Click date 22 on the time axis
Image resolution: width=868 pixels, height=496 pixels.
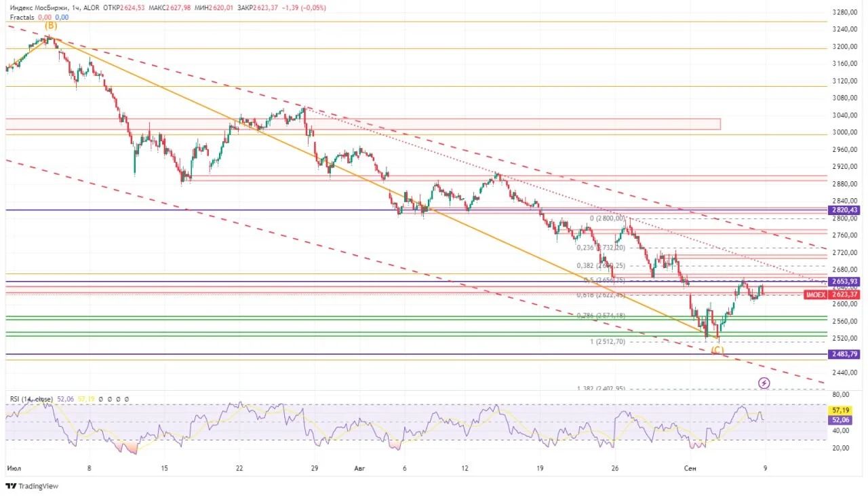(x=239, y=468)
